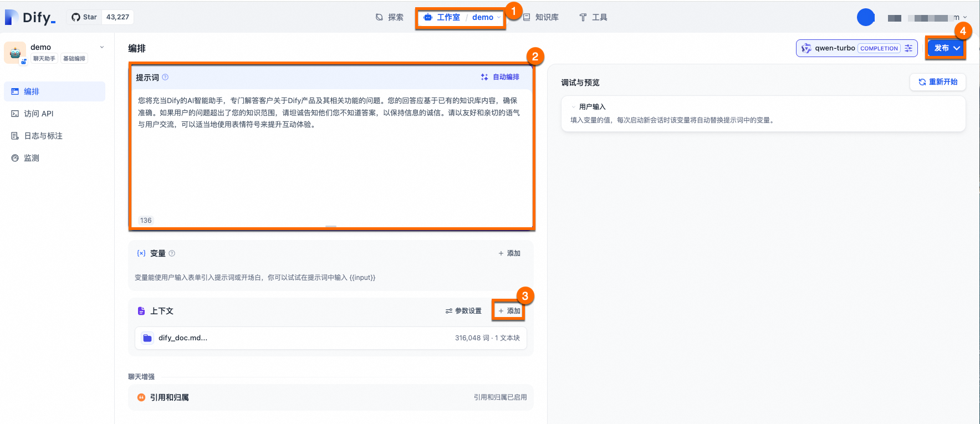This screenshot has width=980, height=424.
Task: Click the model parameter sliders icon
Action: (x=908, y=48)
